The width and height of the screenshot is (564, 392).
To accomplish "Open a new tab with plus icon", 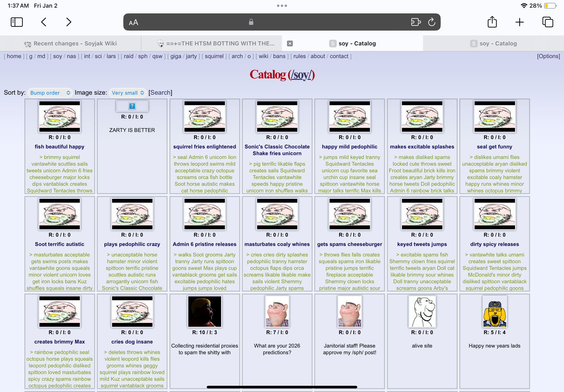I will coord(520,22).
